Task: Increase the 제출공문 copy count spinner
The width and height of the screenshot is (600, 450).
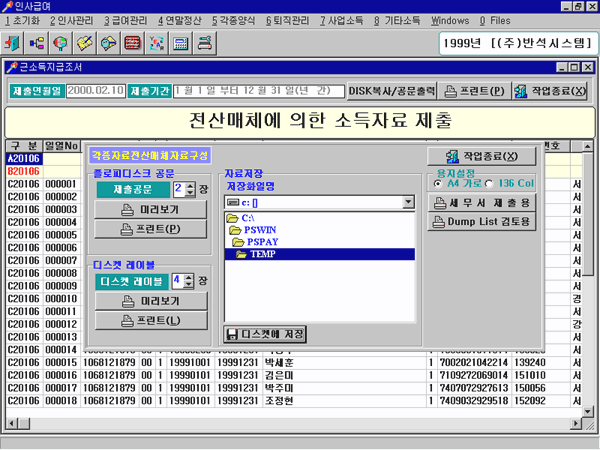Action: coord(190,184)
